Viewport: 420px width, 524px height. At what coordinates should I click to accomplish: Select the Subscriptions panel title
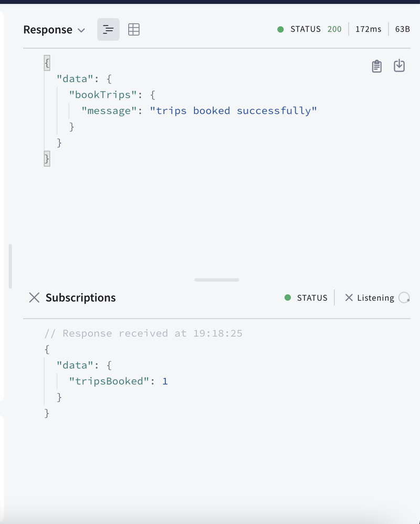coord(82,297)
